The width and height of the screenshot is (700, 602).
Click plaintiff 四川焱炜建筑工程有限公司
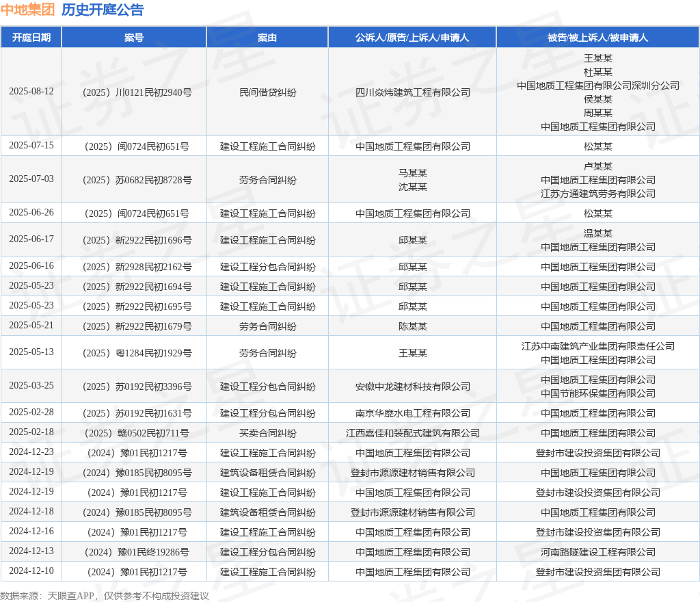tap(412, 92)
